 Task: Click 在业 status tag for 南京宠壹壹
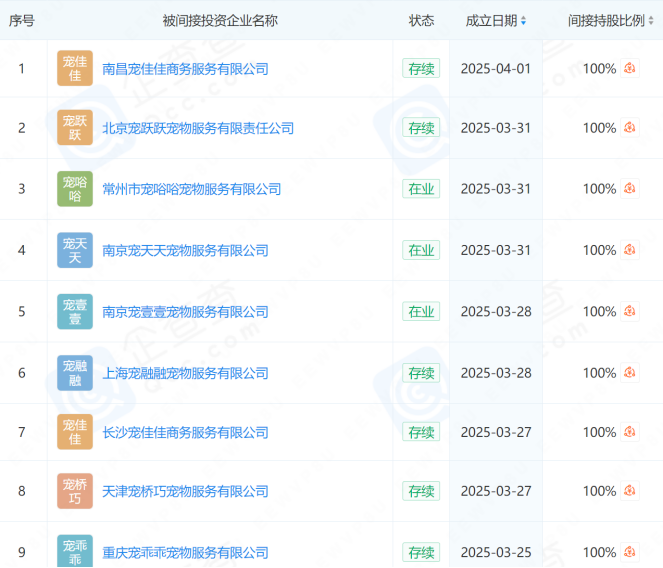point(421,311)
